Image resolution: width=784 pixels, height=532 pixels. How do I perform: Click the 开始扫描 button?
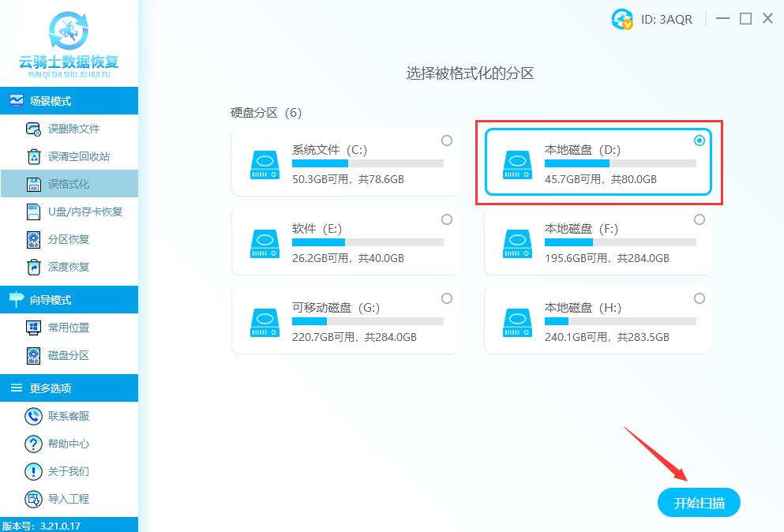coord(699,503)
